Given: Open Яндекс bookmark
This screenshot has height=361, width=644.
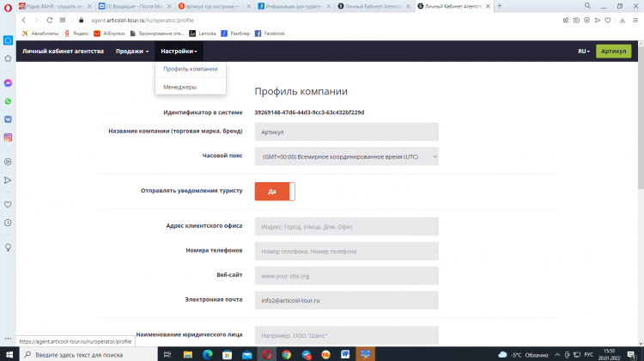Looking at the screenshot, I should pos(76,34).
